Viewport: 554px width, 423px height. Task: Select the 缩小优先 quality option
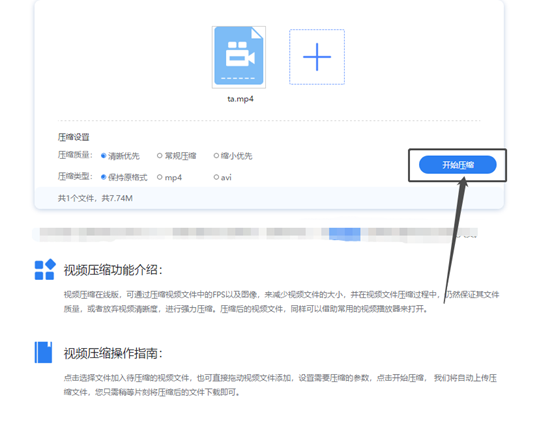coord(233,156)
